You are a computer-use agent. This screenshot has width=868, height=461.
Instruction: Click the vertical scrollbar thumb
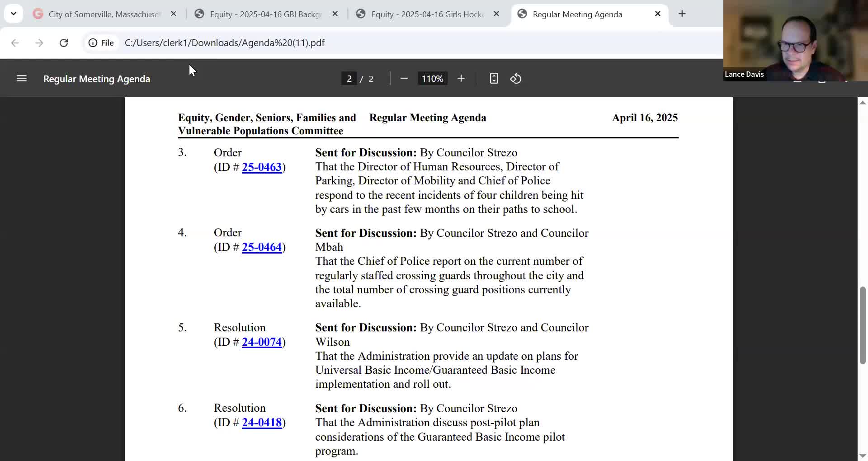coord(863,325)
